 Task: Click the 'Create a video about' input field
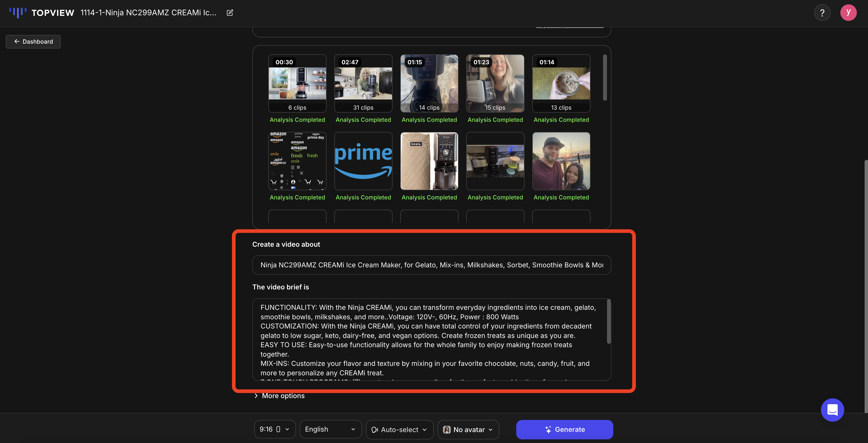pyautogui.click(x=431, y=265)
